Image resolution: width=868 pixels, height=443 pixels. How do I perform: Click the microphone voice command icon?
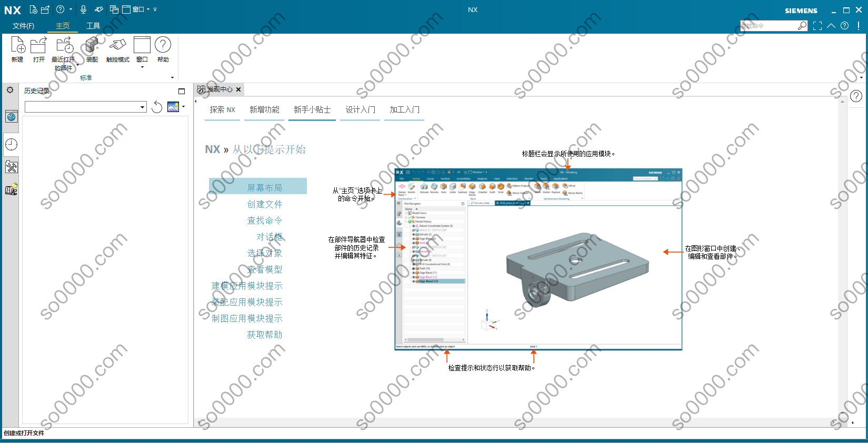[x=83, y=9]
